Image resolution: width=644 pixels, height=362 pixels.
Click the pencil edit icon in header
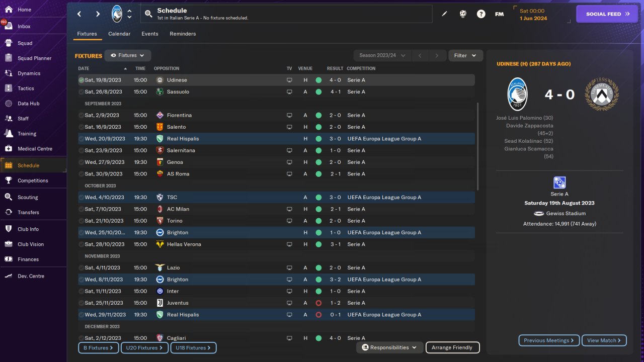coord(444,14)
